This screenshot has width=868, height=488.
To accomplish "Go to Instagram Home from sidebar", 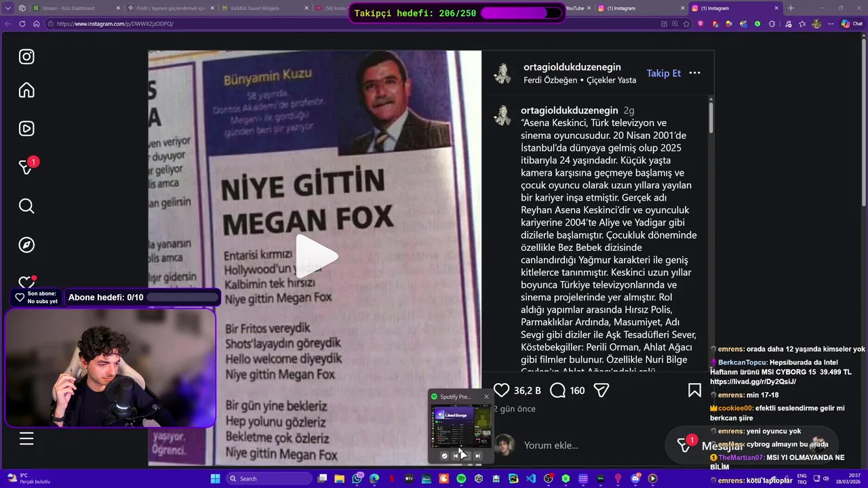I will 26,90.
